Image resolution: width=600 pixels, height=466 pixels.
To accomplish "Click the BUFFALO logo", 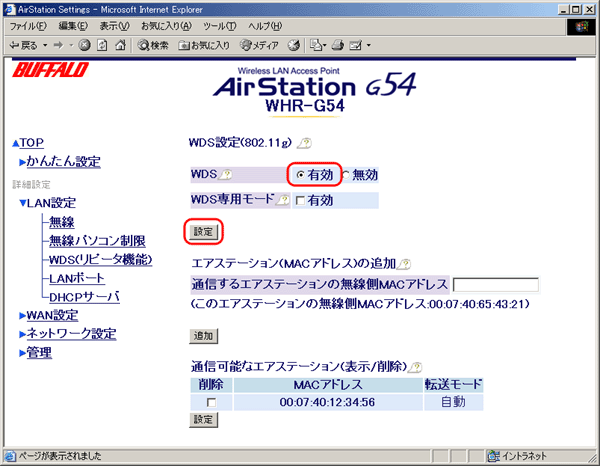I will pos(50,70).
